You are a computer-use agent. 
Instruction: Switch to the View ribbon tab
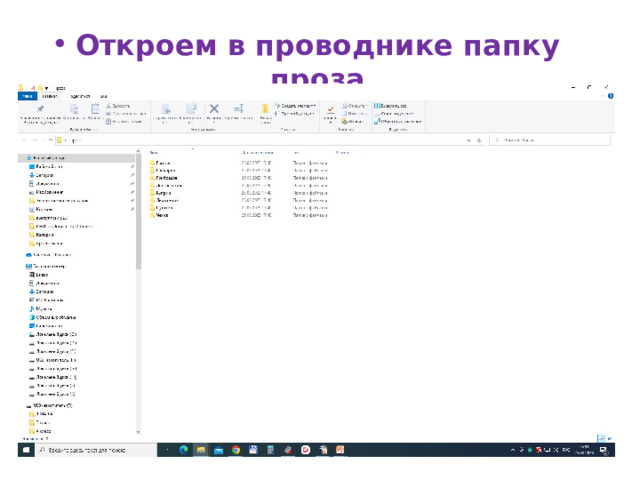tap(104, 96)
